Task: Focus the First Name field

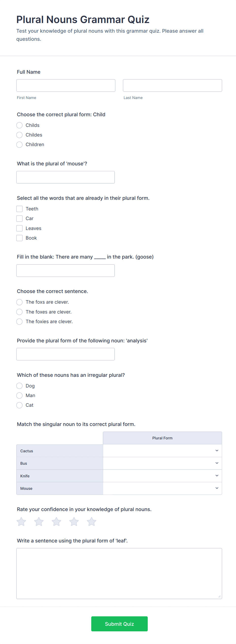Action: 66,86
